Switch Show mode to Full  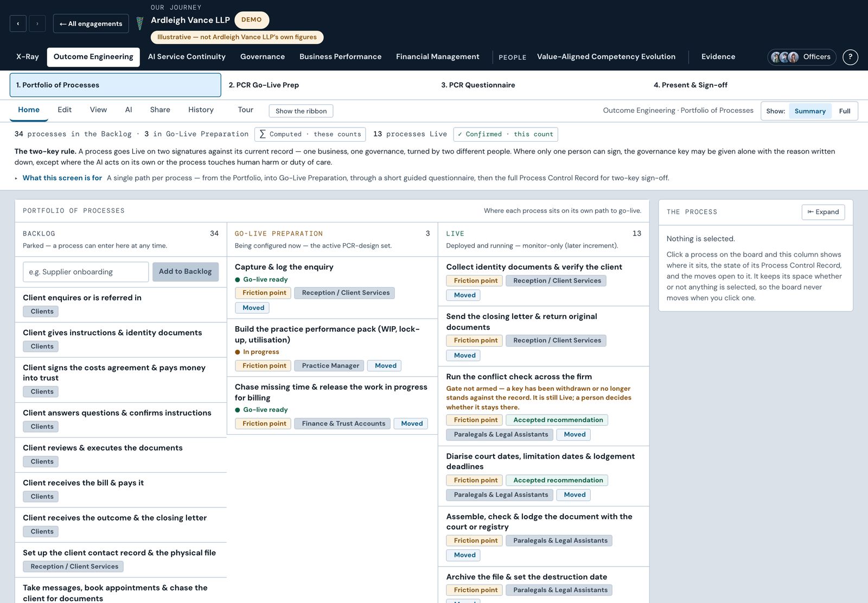(x=845, y=111)
